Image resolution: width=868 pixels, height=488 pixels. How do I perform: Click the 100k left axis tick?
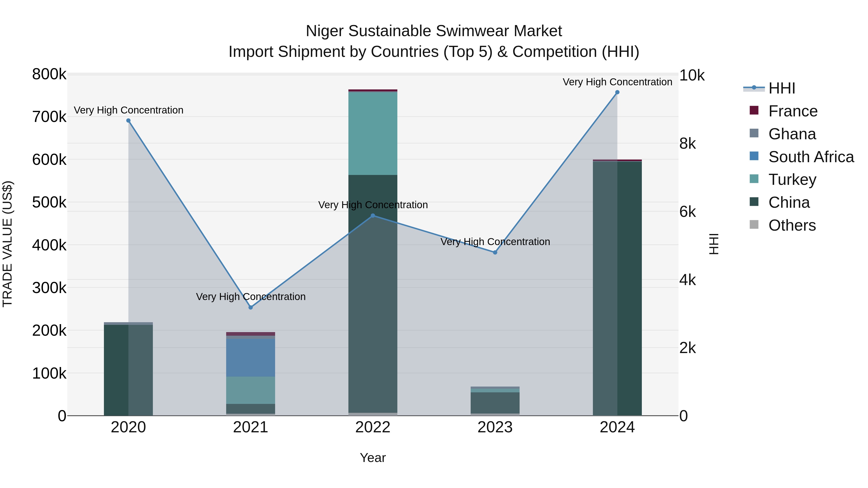(x=49, y=374)
